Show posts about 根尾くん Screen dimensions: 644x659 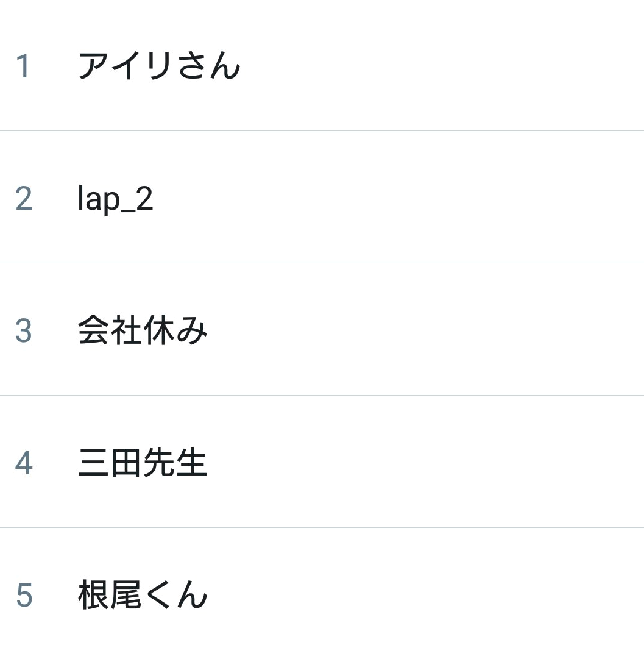(x=143, y=595)
